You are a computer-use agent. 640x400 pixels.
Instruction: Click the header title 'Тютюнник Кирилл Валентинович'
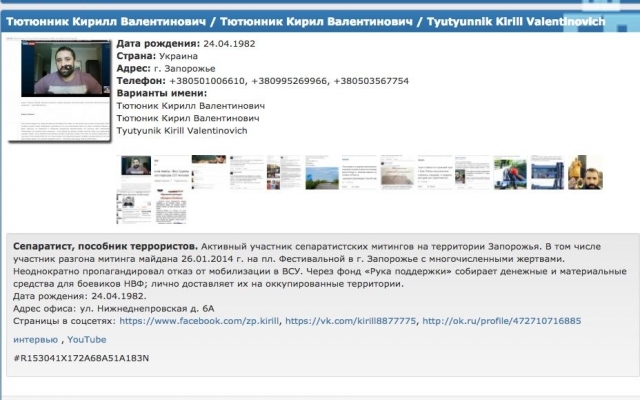click(x=106, y=22)
